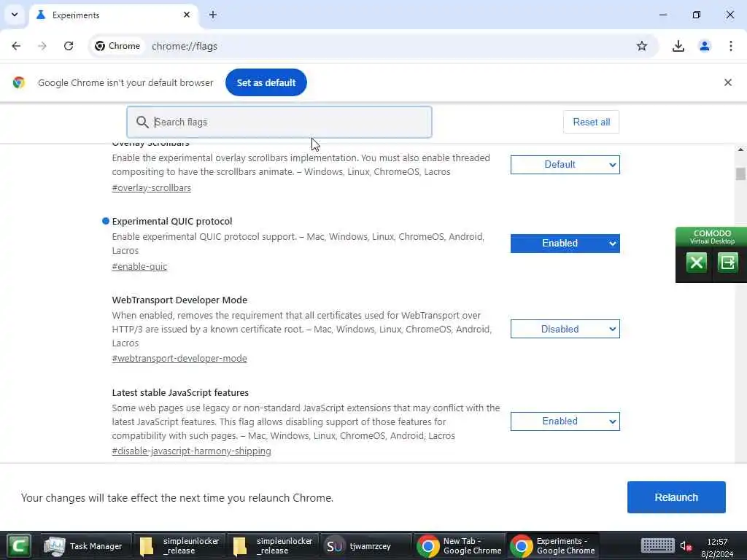This screenshot has width=747, height=560.
Task: Open the first simpleunlocker_release taskbar folder
Action: [x=180, y=546]
